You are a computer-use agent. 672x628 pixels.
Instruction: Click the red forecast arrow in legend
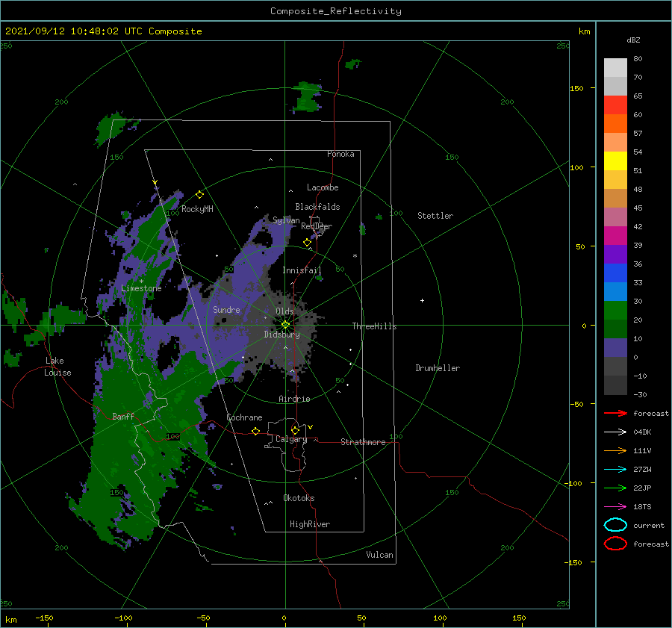click(x=615, y=413)
